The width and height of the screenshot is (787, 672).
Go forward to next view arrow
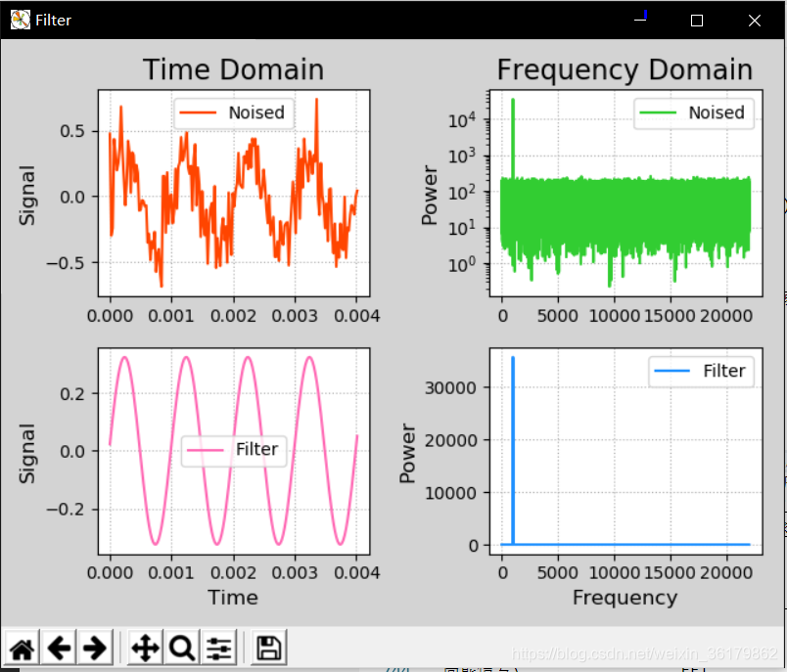(x=95, y=648)
